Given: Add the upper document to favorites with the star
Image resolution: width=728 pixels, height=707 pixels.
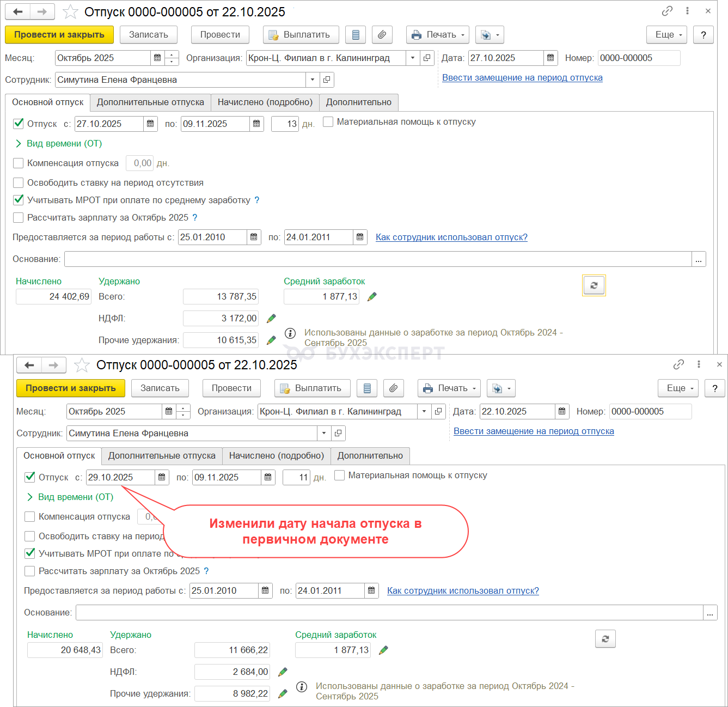Looking at the screenshot, I should point(70,12).
